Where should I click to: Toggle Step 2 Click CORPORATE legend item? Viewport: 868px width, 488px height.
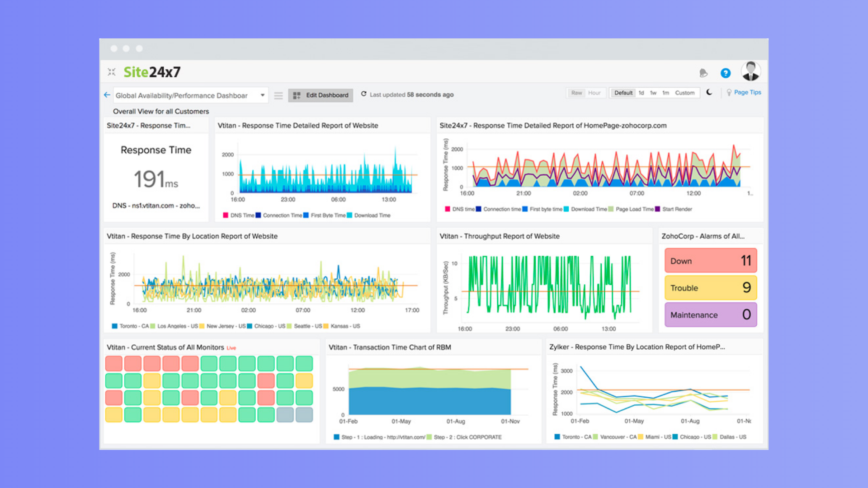pyautogui.click(x=464, y=437)
